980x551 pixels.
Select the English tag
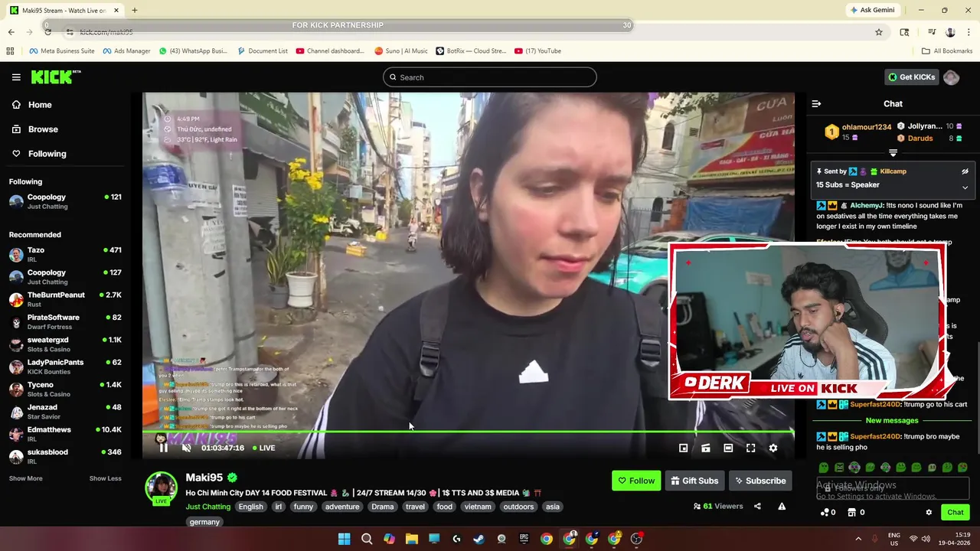(x=250, y=507)
